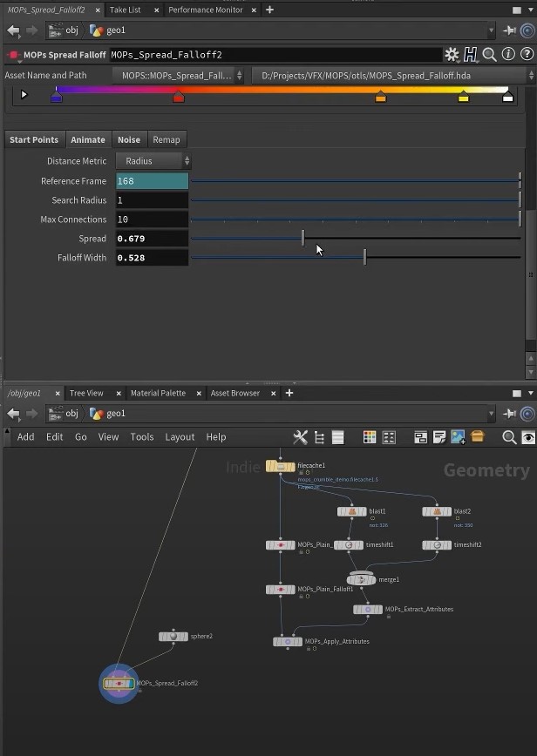
Task: Expand the ramp disclosure triangle
Action: click(24, 94)
